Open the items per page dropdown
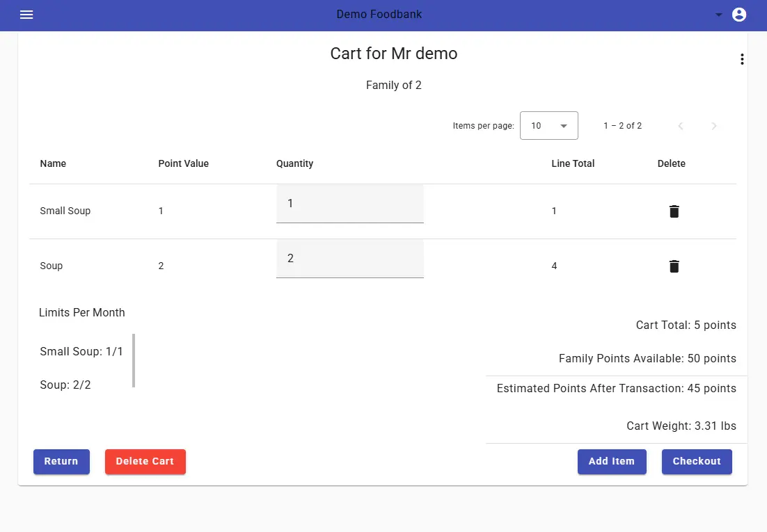The height and width of the screenshot is (532, 767). tap(548, 125)
